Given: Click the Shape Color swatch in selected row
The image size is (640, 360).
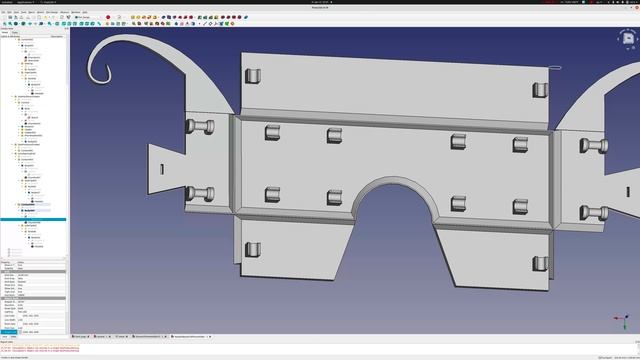Looking at the screenshot, I should (x=20, y=332).
